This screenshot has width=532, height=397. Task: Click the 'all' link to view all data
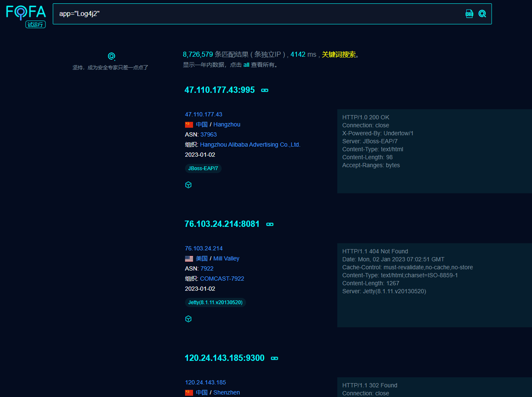tap(246, 65)
